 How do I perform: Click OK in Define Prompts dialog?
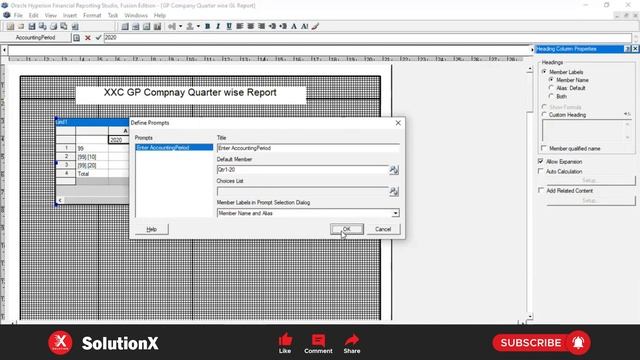coord(347,229)
